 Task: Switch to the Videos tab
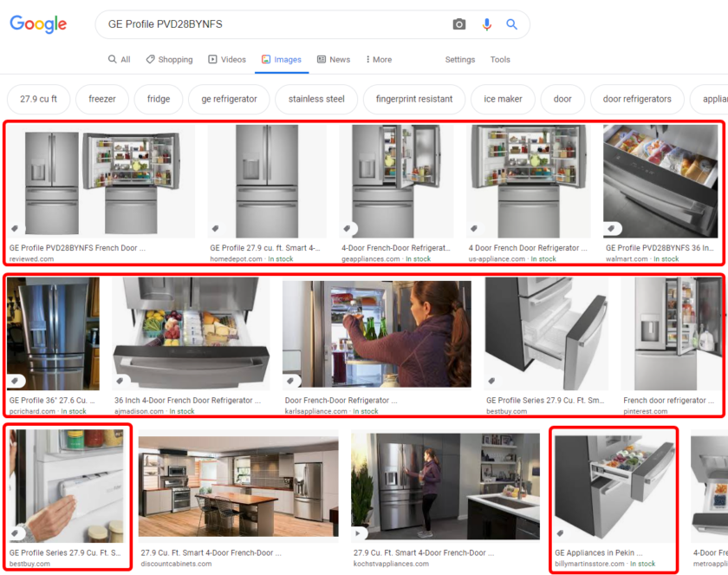point(227,60)
